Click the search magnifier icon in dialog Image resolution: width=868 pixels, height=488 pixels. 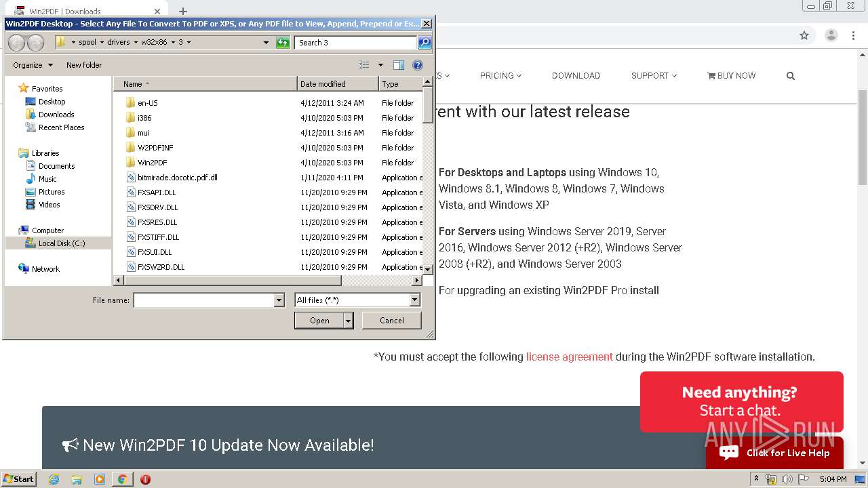coord(425,43)
